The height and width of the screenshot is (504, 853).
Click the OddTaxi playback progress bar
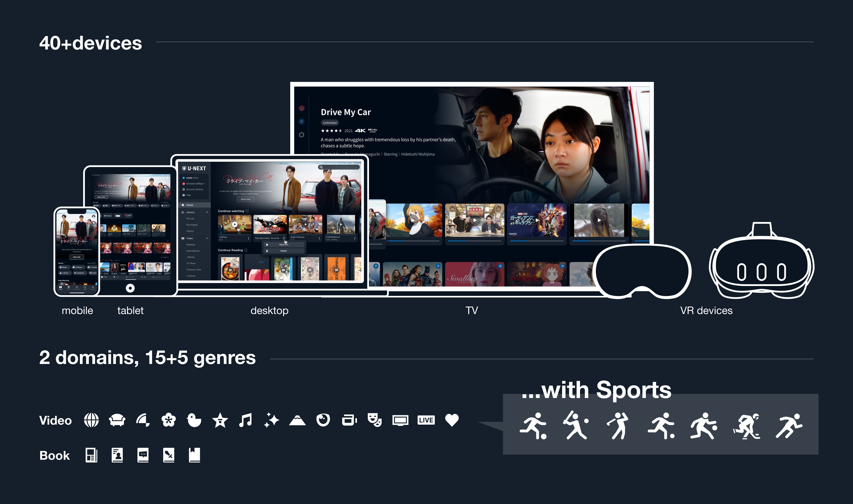(235, 235)
